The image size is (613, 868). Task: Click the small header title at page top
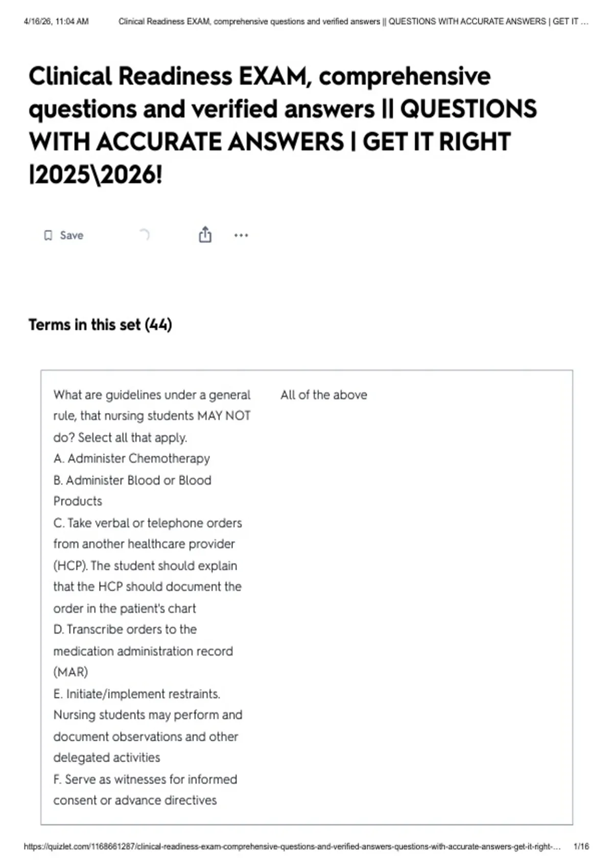click(x=353, y=21)
